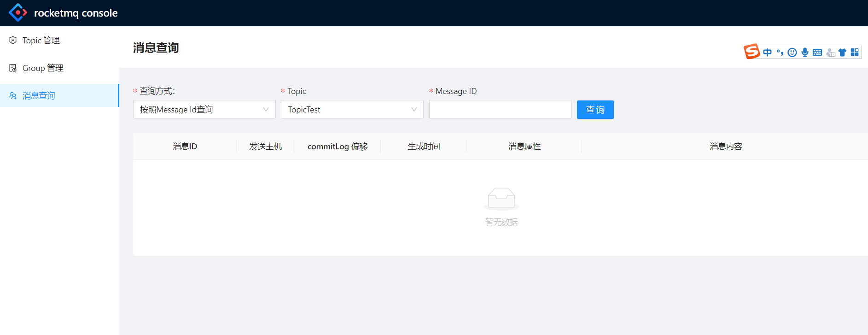Open the Sogou emoji smiley icon
Image resolution: width=868 pixels, height=335 pixels.
(x=792, y=53)
